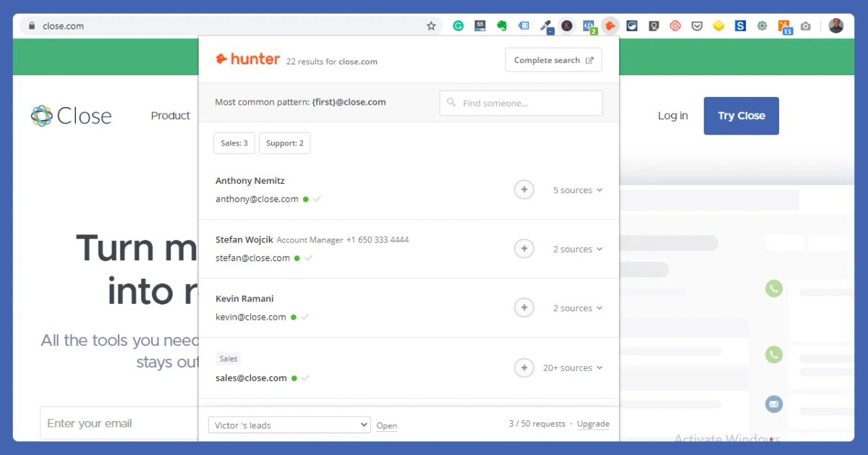868x455 pixels.
Task: Click phone number +1 650 333 4444
Action: 378,239
